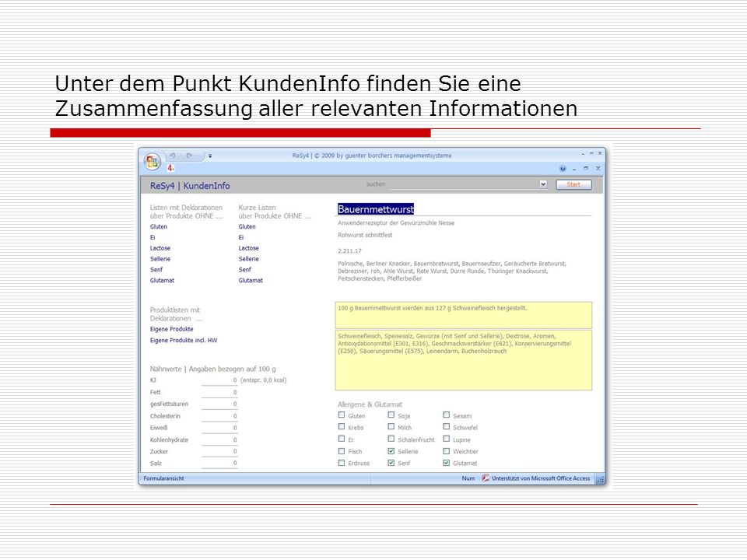Open the suchen combo box dropdown arrow
The height and width of the screenshot is (560, 747).
pos(543,184)
